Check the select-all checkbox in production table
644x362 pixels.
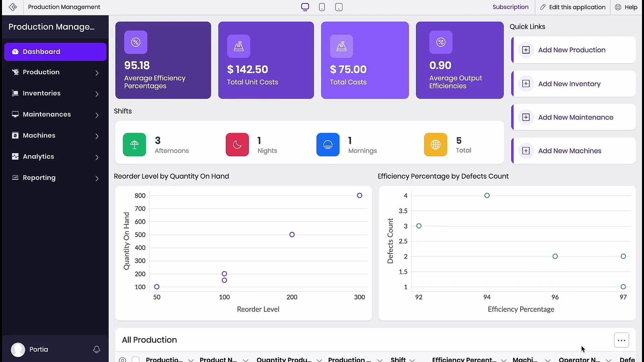(136, 360)
